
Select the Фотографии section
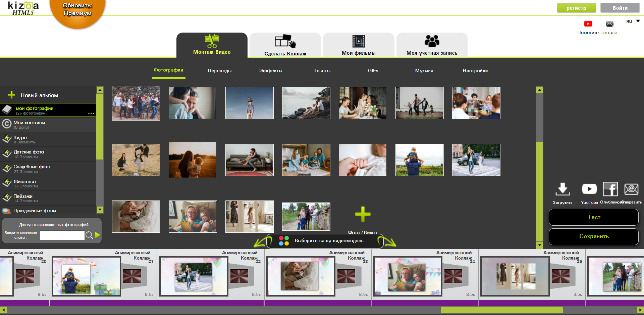click(168, 70)
